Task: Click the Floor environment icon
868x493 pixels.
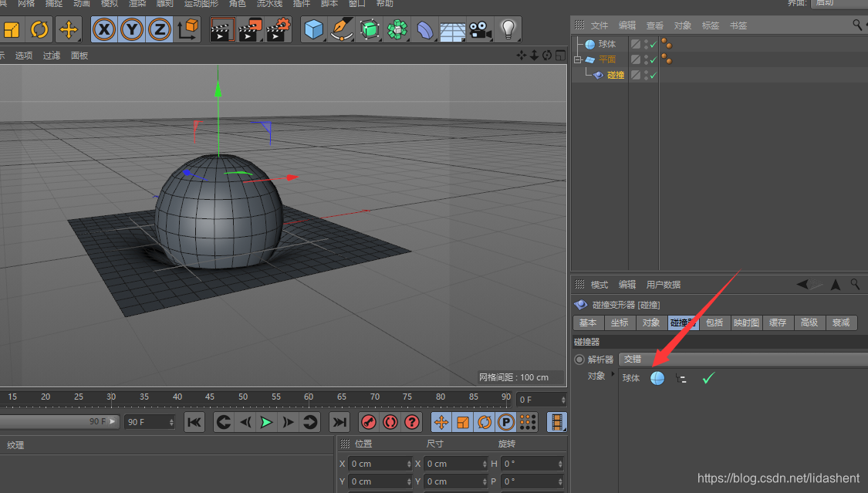Action: pyautogui.click(x=452, y=30)
